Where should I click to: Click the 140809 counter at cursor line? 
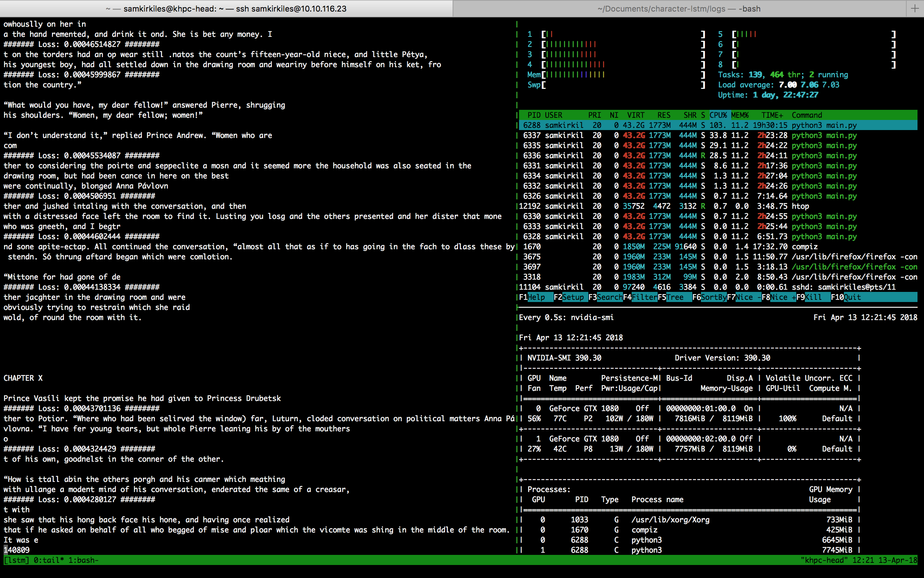point(16,550)
